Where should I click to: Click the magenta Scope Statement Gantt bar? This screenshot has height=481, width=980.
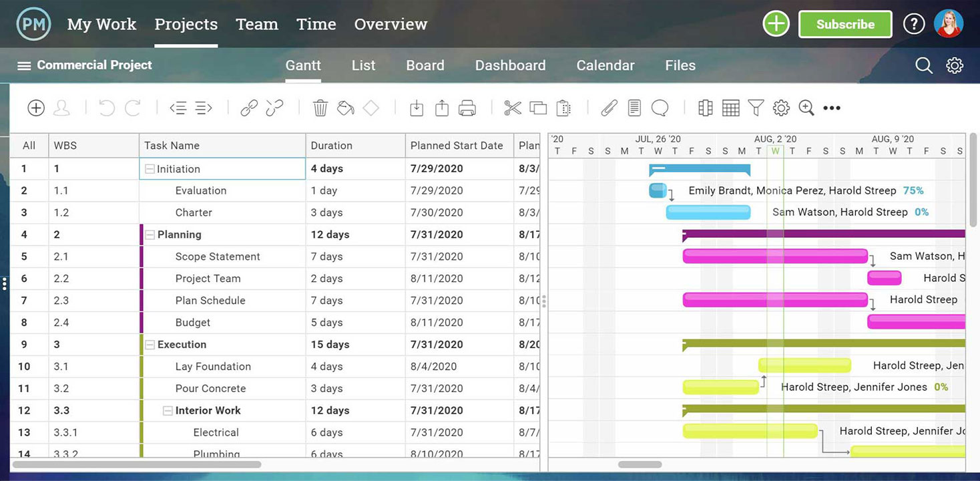[x=775, y=257]
